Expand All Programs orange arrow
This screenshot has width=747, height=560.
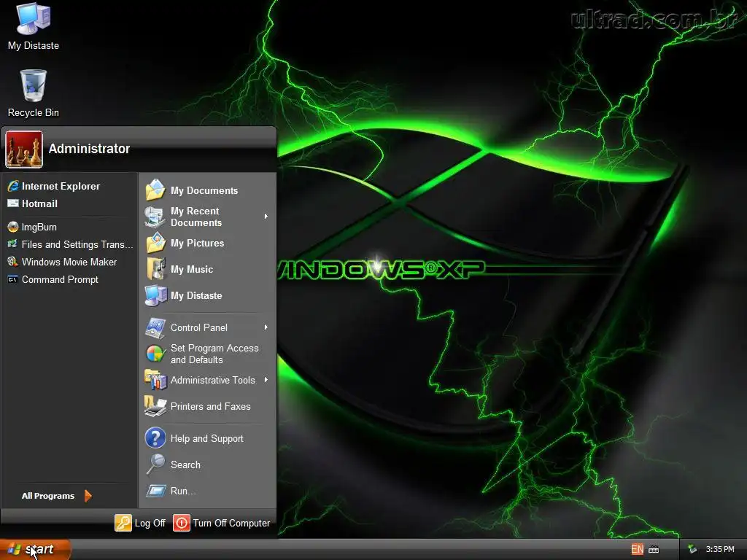coord(88,496)
